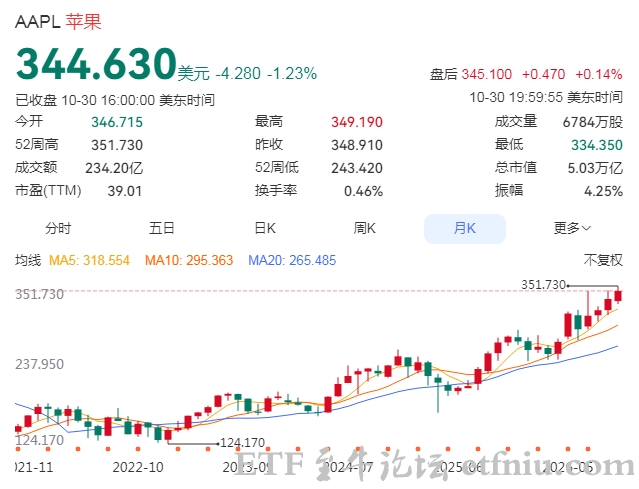Click the MA20: 265.485 indicator label
This screenshot has height=489, width=639.
click(292, 260)
